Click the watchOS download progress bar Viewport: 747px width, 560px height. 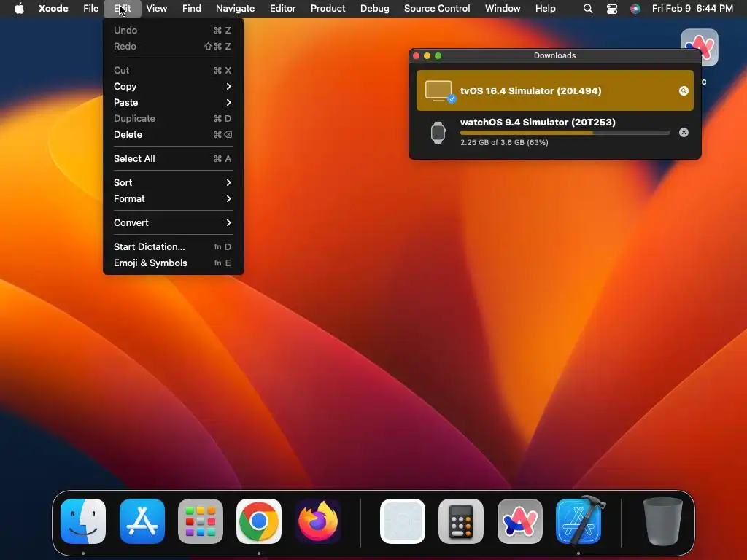click(x=565, y=133)
